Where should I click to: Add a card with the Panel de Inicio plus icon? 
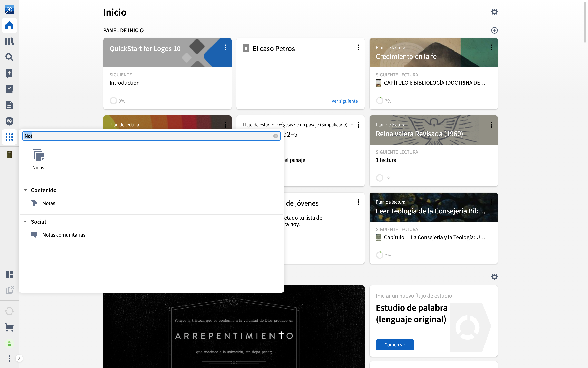point(494,30)
